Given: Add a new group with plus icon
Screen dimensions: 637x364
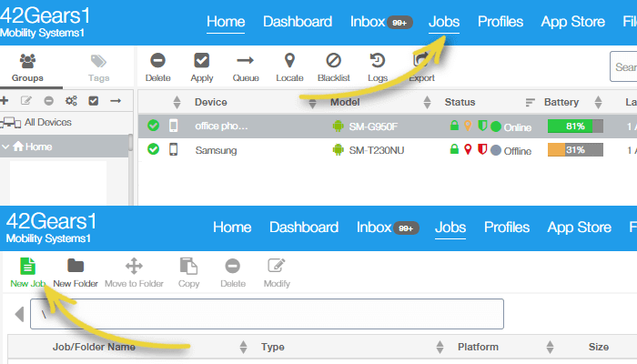Looking at the screenshot, I should tap(4, 100).
